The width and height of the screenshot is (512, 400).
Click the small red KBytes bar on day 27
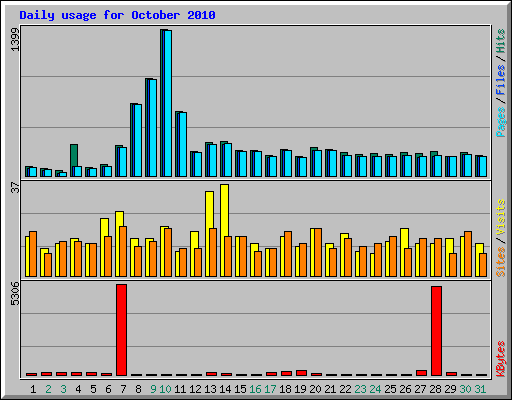(x=421, y=373)
